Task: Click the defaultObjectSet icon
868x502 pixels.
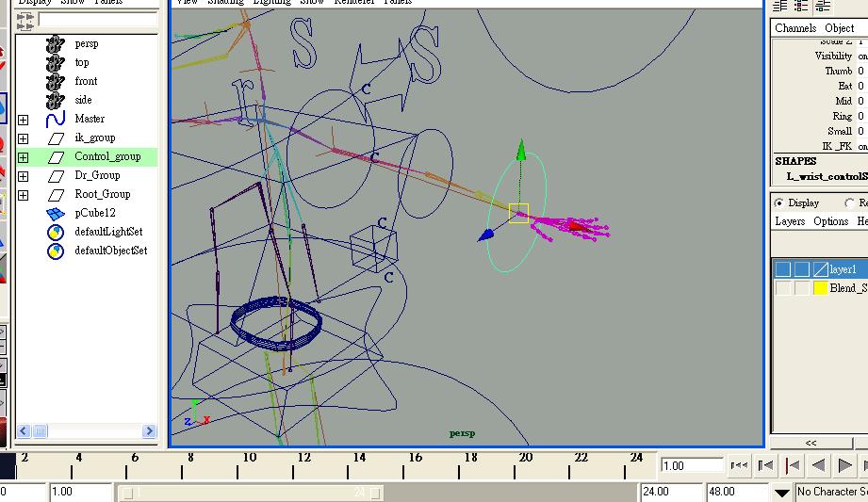Action: (56, 251)
